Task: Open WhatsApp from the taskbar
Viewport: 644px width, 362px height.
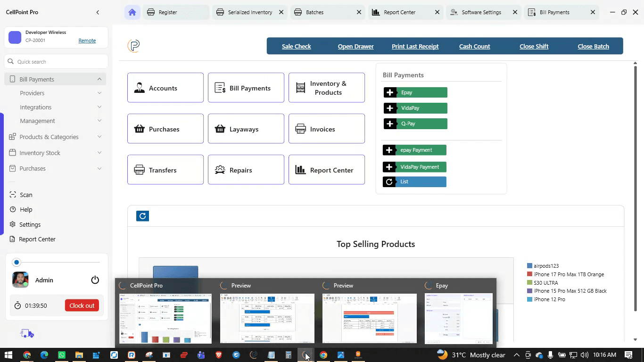Action: 62,355
